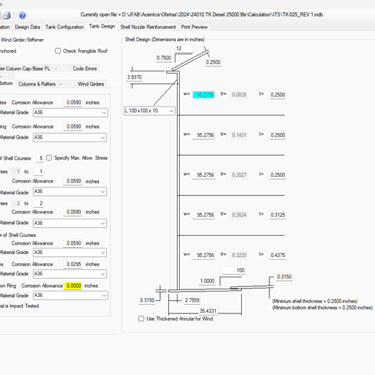This screenshot has height=375, width=375.
Task: Click the 0.3150 field right of bottom plate
Action: pos(284,277)
